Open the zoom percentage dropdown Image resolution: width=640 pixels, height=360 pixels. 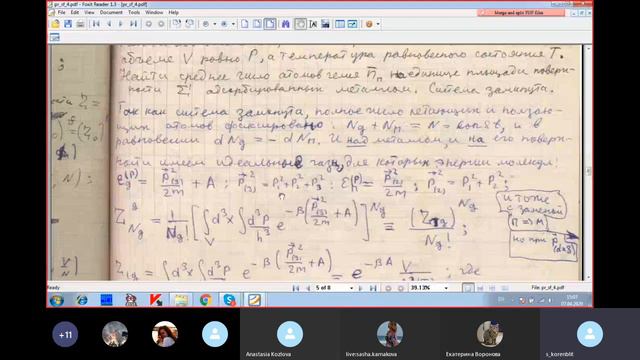click(x=446, y=288)
